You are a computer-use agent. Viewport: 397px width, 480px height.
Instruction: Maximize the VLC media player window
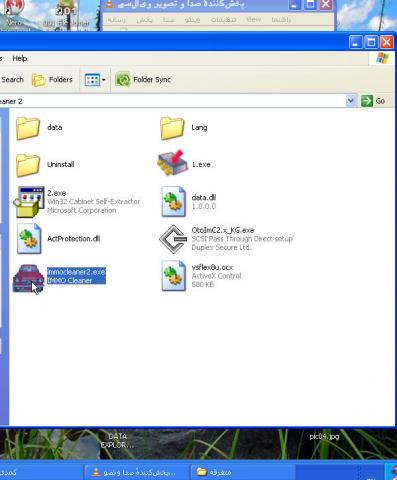(x=310, y=5)
